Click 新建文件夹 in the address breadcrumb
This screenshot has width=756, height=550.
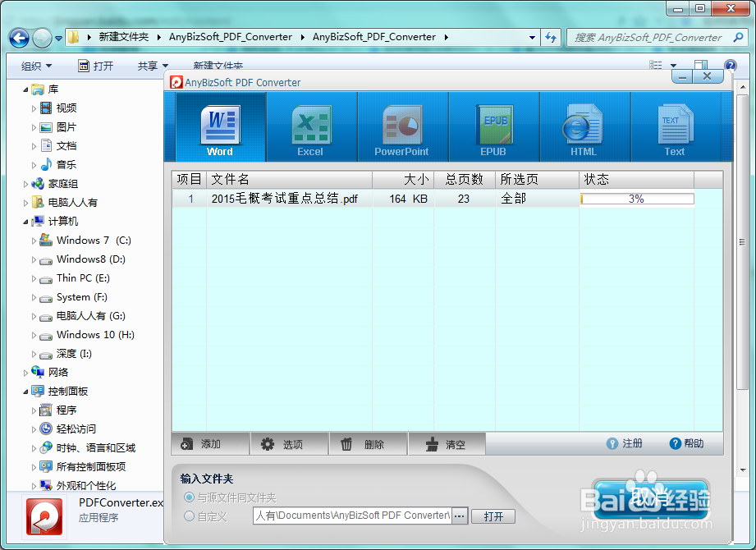(124, 37)
